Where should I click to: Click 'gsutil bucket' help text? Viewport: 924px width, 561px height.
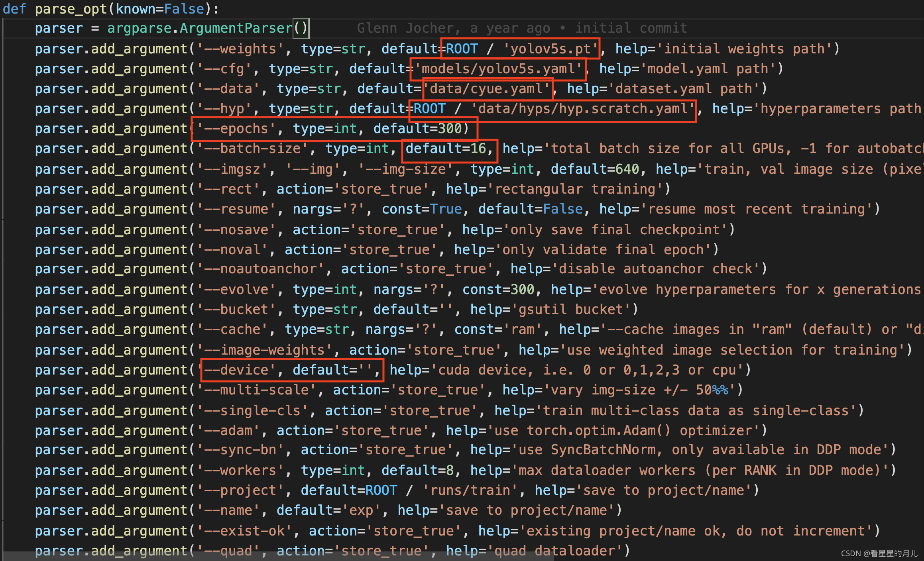pos(570,310)
